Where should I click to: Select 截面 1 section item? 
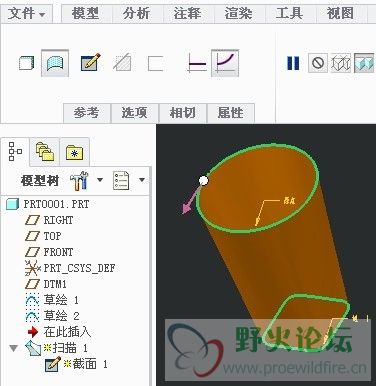click(x=77, y=364)
